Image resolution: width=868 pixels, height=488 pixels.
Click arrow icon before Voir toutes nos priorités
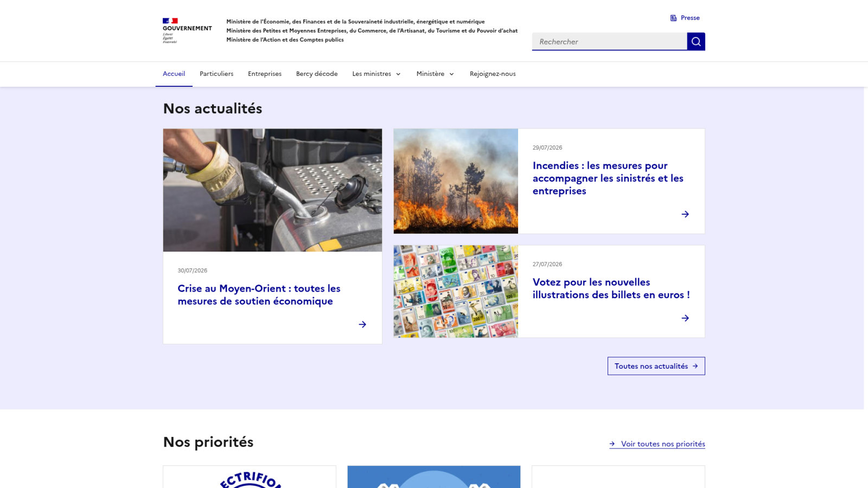pos(612,444)
